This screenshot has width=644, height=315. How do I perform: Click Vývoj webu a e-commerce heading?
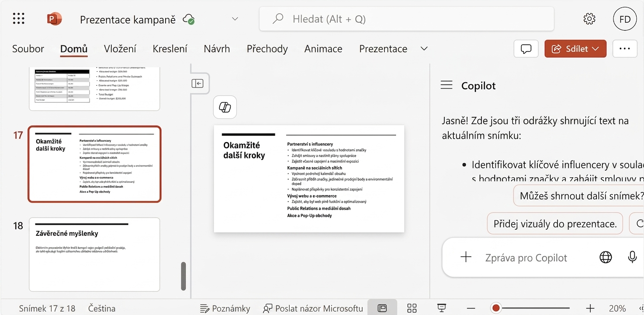click(x=312, y=196)
